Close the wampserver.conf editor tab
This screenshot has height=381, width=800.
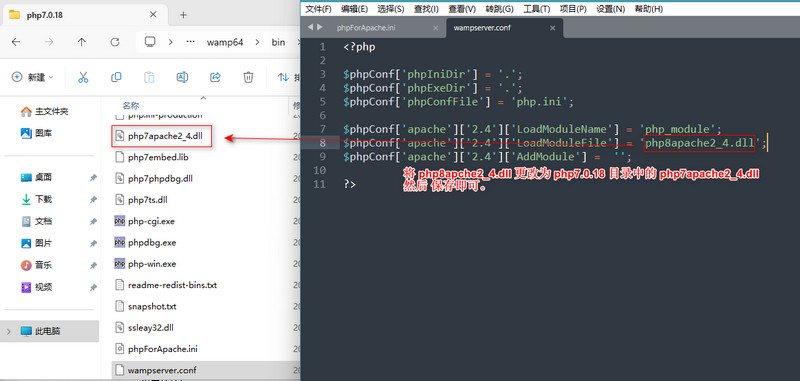click(x=552, y=28)
